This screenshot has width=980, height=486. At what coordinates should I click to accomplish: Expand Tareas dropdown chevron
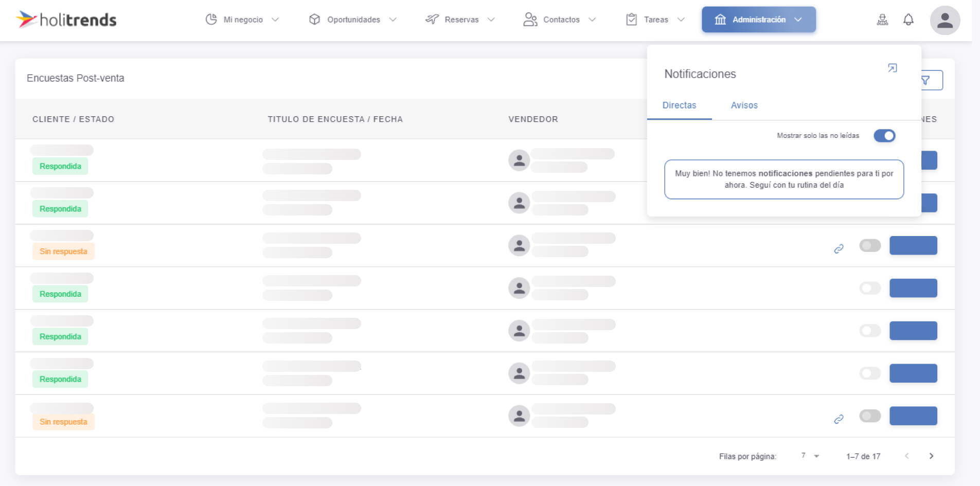[681, 20]
